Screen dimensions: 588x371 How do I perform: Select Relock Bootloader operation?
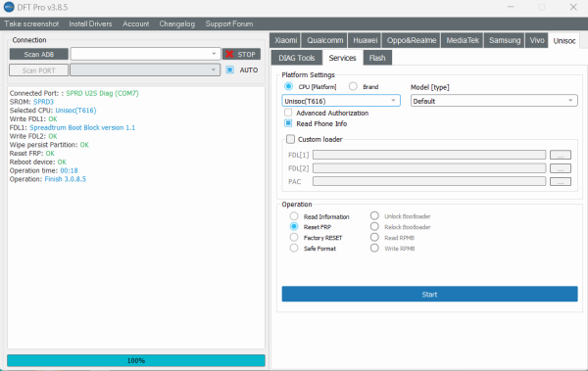[x=374, y=226]
